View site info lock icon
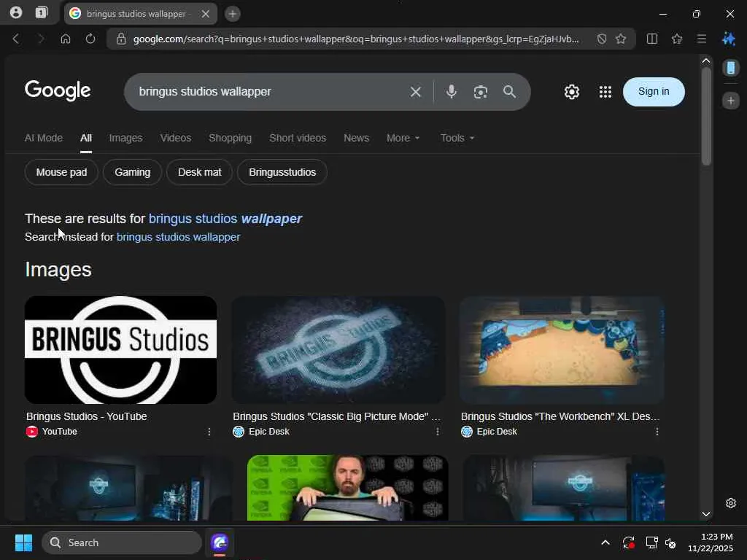 pyautogui.click(x=121, y=39)
